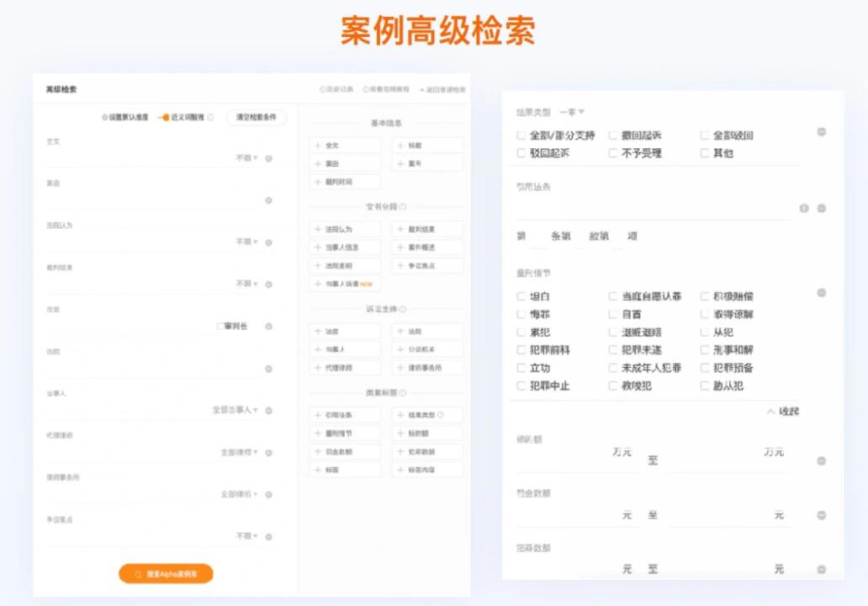868x606 pixels.
Task: Click the minus icon on the 万元 range row
Action: pos(822,461)
